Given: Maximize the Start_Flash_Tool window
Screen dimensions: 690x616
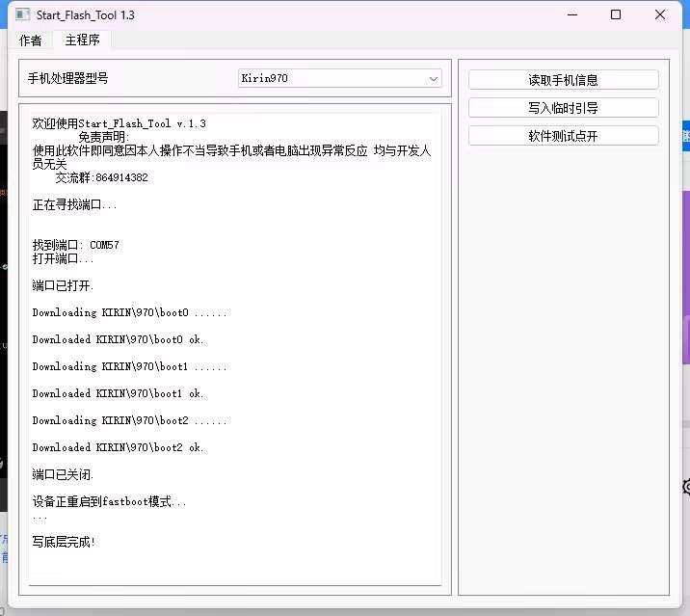Looking at the screenshot, I should [x=616, y=14].
